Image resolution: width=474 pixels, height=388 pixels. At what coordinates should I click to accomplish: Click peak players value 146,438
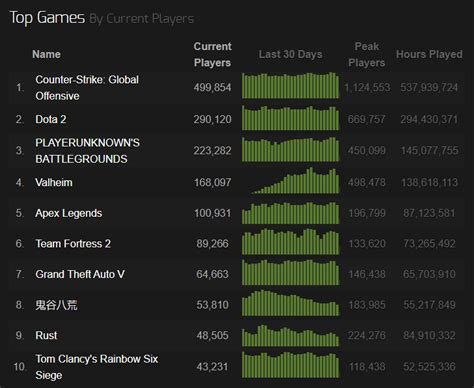click(367, 274)
